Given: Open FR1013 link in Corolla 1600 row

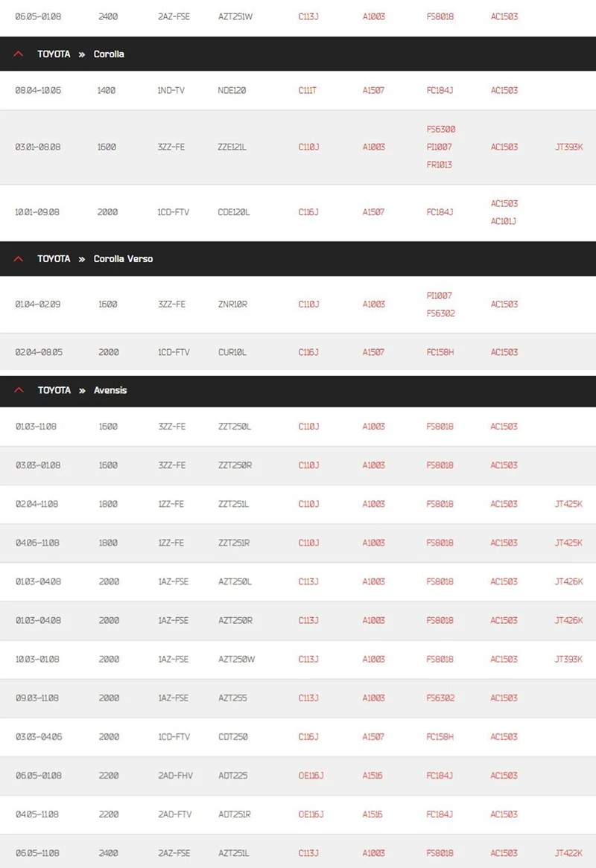Looking at the screenshot, I should 440,165.
